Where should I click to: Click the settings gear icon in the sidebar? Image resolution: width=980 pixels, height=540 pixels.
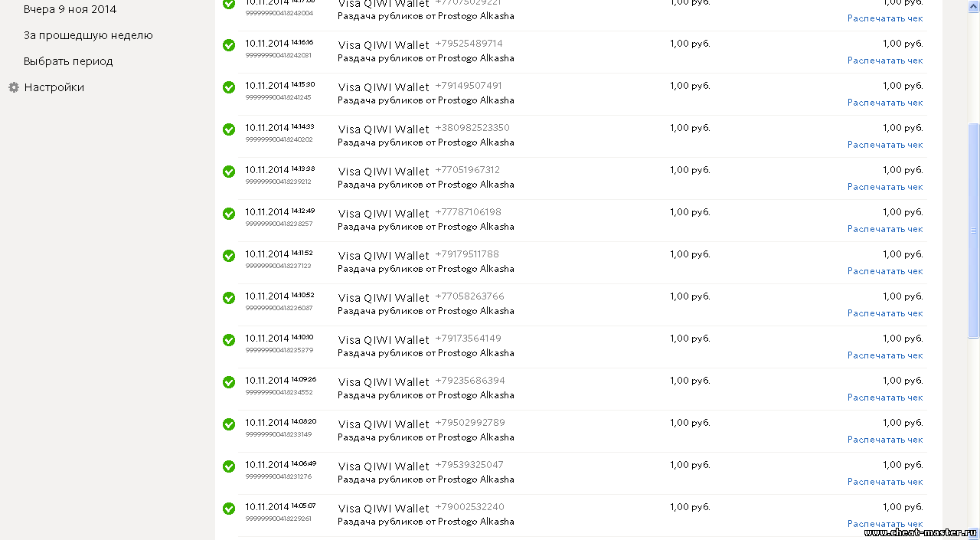[x=14, y=87]
